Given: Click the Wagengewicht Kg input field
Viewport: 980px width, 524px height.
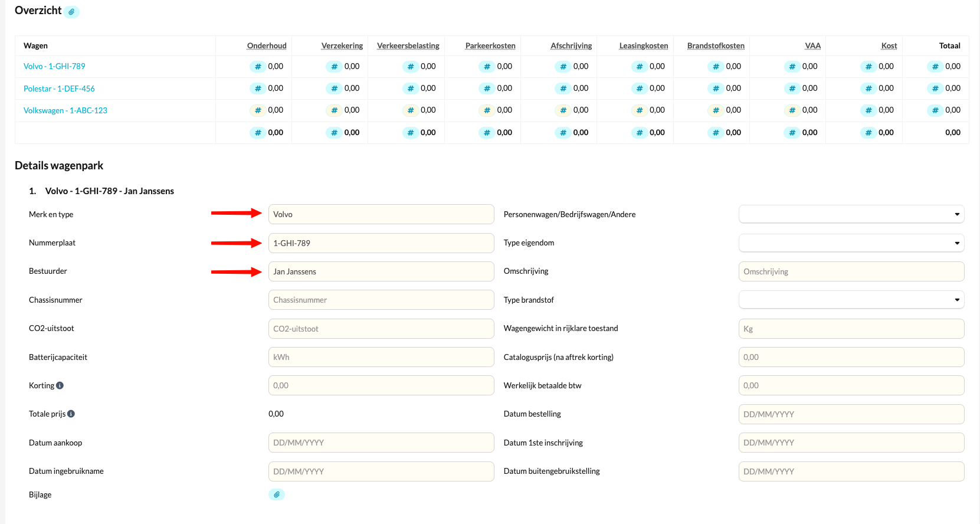Looking at the screenshot, I should (851, 329).
